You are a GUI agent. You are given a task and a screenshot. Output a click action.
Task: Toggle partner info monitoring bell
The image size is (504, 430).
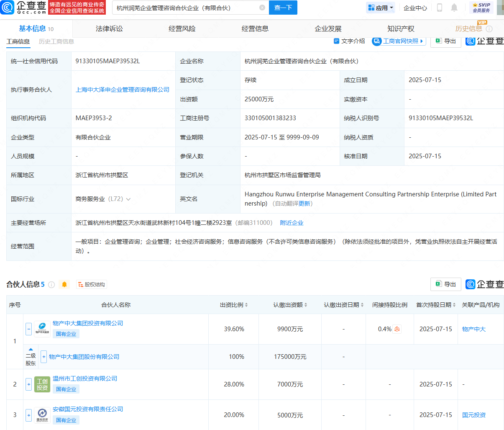point(64,285)
